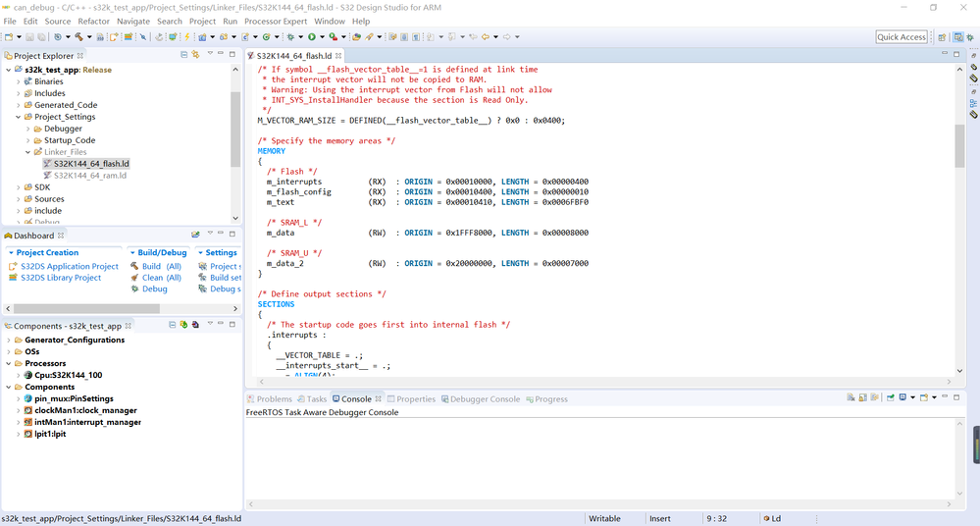980x526 pixels.
Task: Click the Sources folder in Project Explorer
Action: 49,199
